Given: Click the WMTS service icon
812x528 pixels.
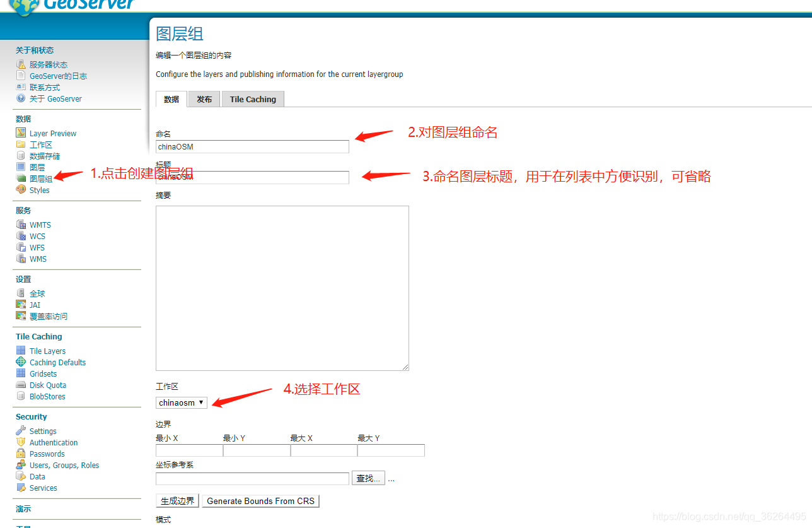Looking at the screenshot, I should 21,225.
